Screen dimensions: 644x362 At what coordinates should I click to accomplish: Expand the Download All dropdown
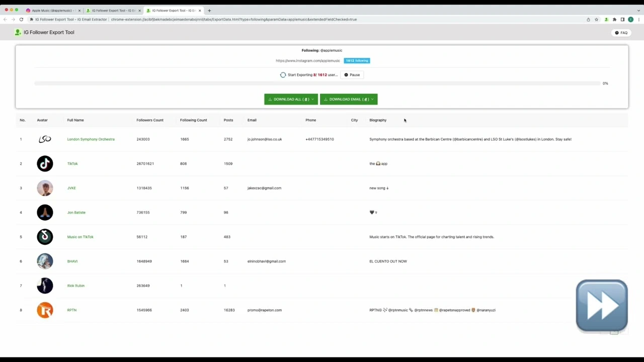291,99
